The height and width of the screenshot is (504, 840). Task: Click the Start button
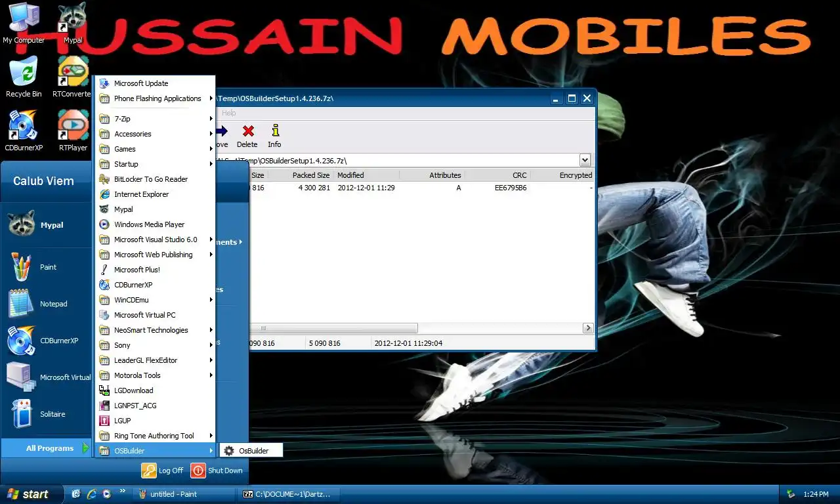point(31,494)
